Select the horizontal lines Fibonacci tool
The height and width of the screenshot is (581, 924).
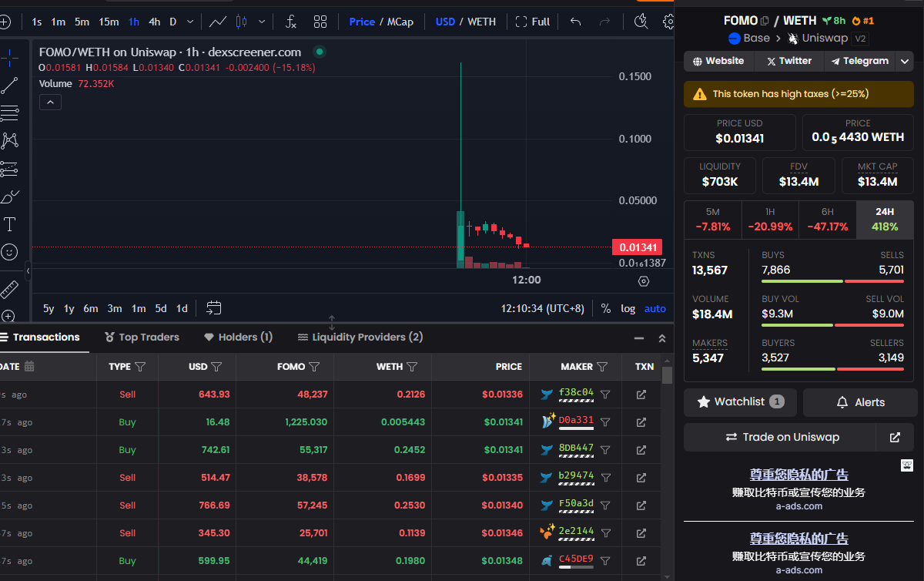9,113
